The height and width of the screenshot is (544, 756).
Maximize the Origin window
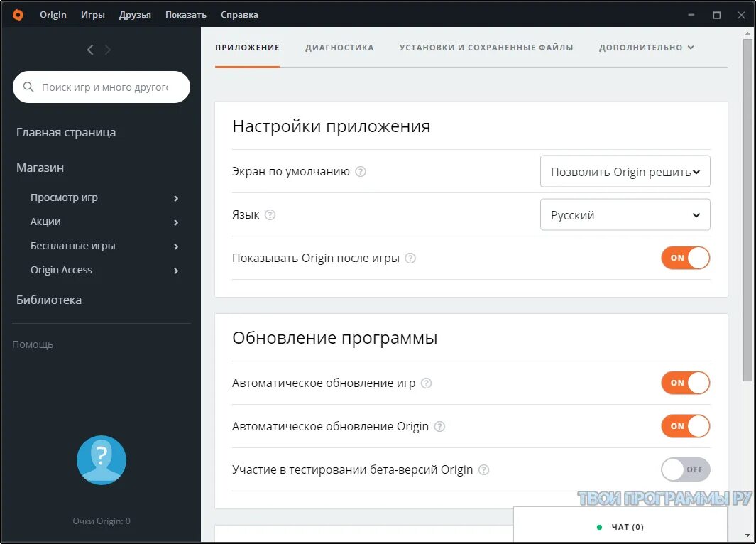click(x=717, y=15)
